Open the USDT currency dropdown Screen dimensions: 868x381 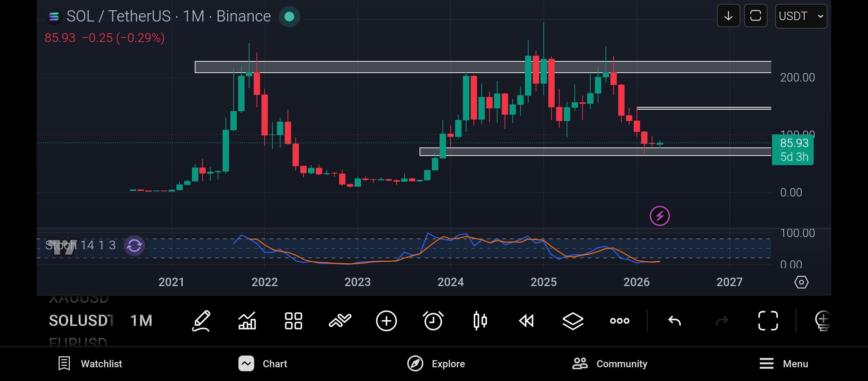801,16
